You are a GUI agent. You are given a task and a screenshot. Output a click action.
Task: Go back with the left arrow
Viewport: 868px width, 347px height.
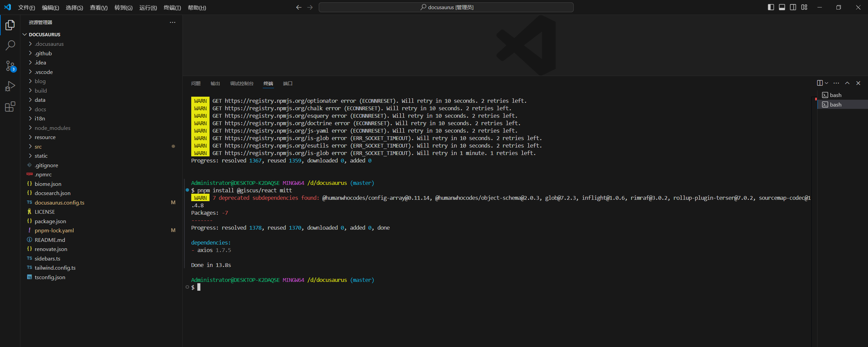point(299,7)
